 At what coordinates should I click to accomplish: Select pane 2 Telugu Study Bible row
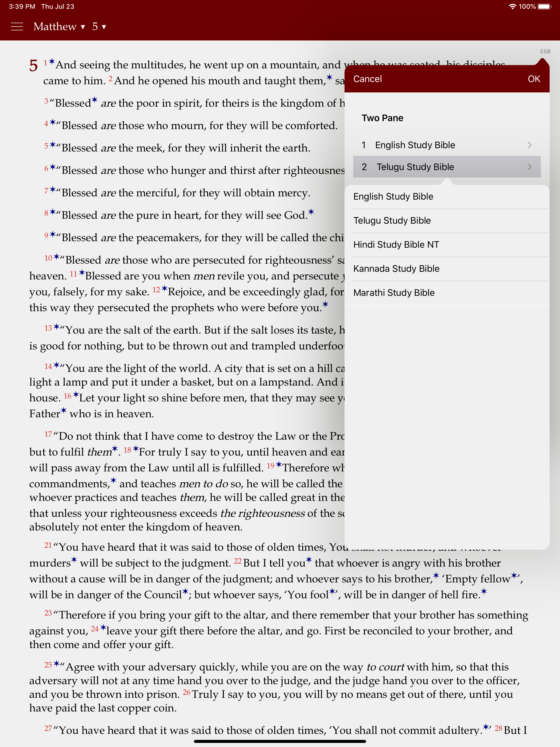coord(447,167)
